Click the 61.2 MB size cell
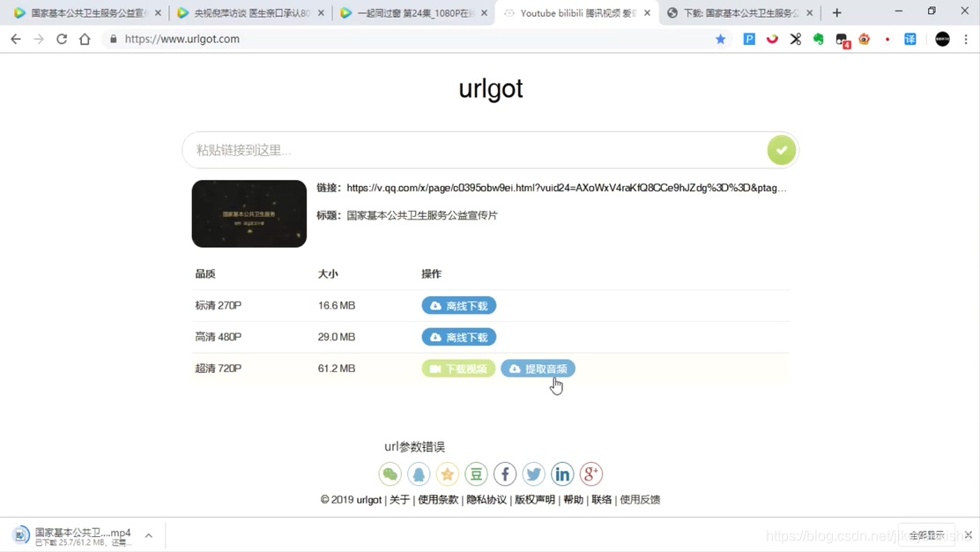Viewport: 980px width, 552px height. 337,369
